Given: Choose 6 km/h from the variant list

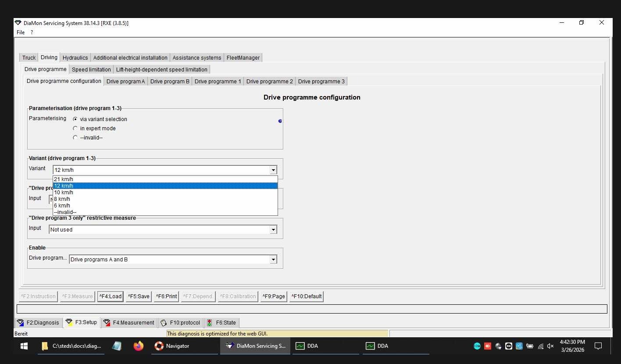Looking at the screenshot, I should [x=165, y=206].
